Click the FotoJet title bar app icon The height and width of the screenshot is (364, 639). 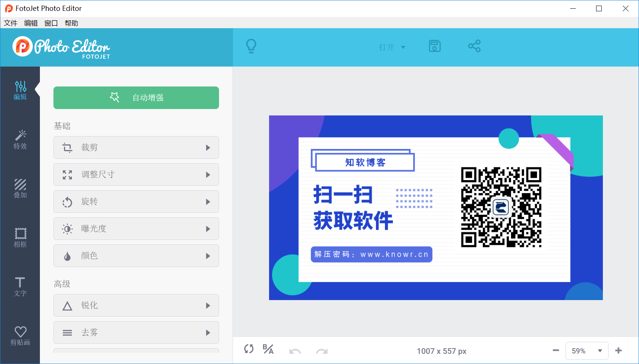coord(9,8)
